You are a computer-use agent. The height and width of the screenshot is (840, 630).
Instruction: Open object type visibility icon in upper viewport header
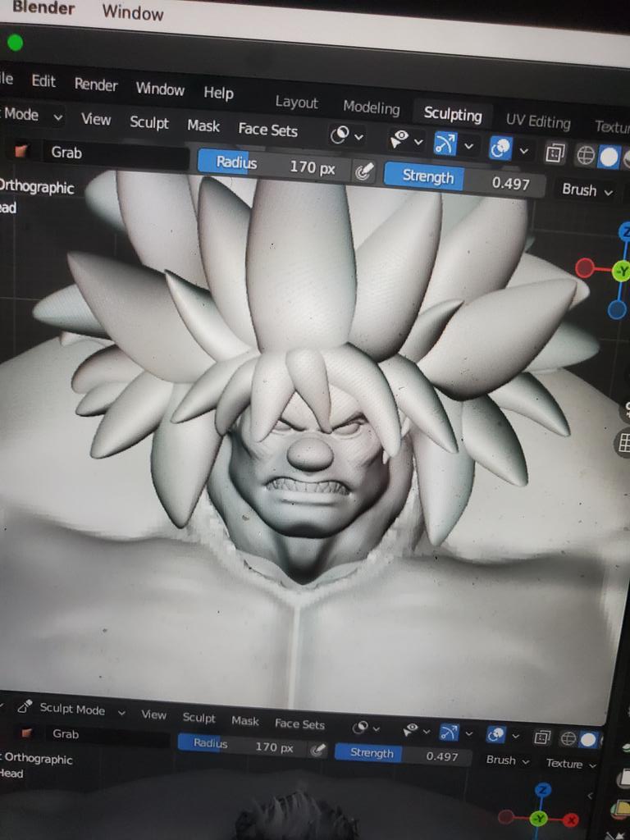coord(340,135)
